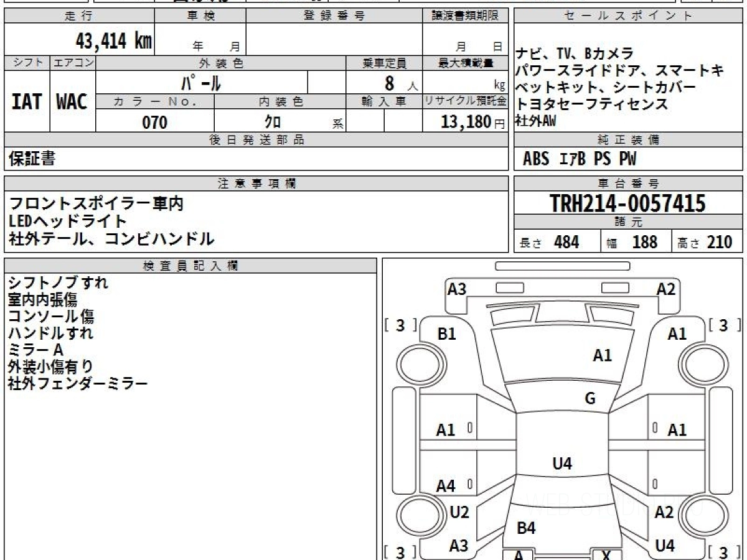The image size is (747, 560).
Task: Click the U2 mark on the diagram
Action: click(x=459, y=512)
